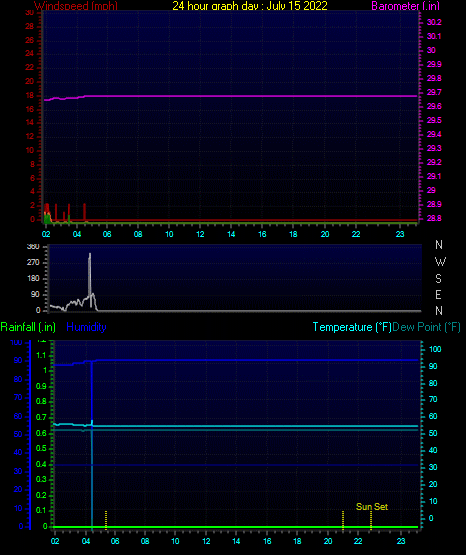Click the magenta barometer line
The width and height of the screenshot is (466, 555).
click(x=248, y=96)
